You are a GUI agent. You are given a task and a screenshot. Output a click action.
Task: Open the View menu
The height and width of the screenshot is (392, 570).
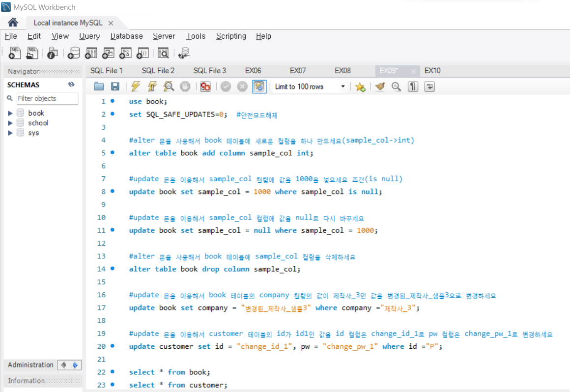pos(60,36)
